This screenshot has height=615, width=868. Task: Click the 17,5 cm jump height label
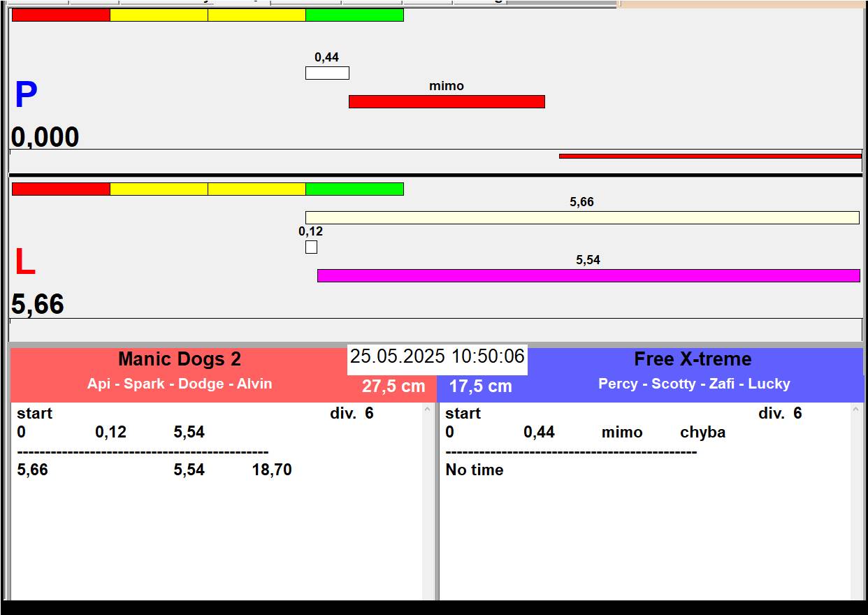(480, 386)
